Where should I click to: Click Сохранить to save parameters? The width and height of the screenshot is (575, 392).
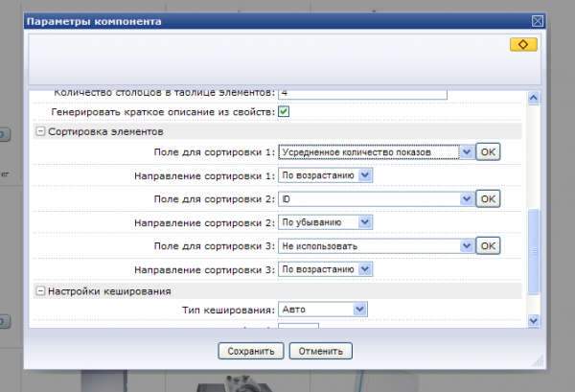[x=251, y=351]
